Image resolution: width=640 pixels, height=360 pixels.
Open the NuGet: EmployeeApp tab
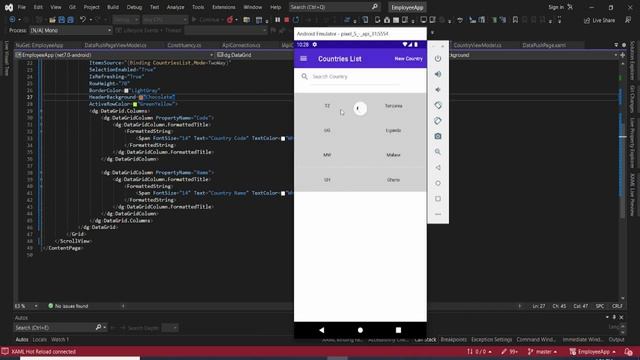pos(40,45)
